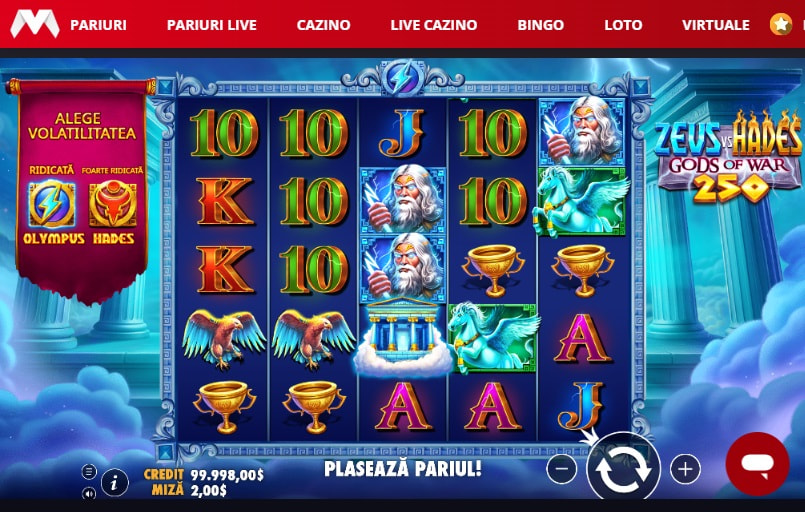Viewport: 805px width, 512px height.
Task: Mute sound via the speaker icon
Action: tap(89, 494)
